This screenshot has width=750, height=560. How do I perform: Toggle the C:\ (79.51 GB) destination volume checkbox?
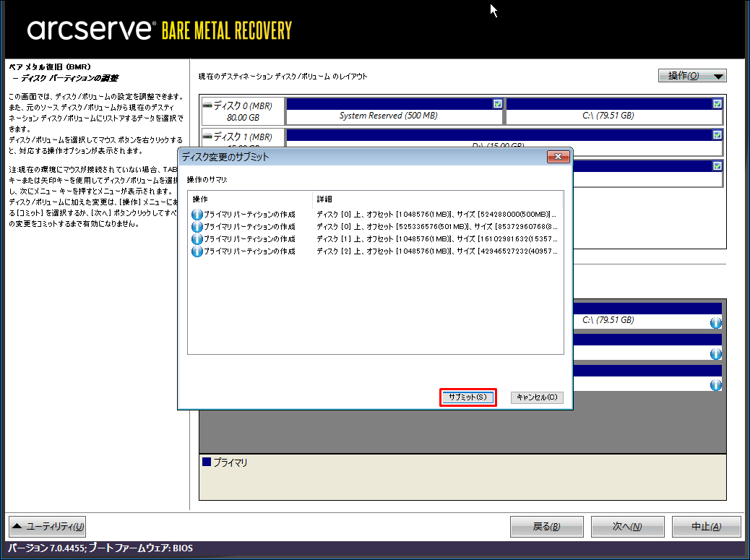(717, 104)
